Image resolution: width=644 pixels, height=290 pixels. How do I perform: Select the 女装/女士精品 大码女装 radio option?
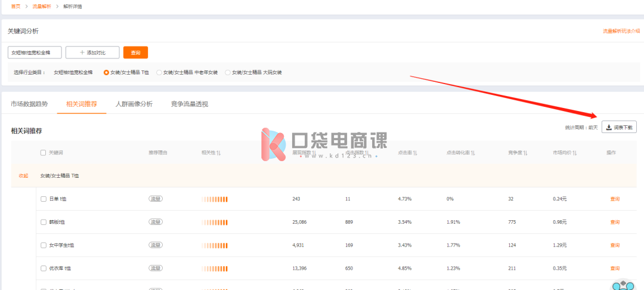point(228,72)
